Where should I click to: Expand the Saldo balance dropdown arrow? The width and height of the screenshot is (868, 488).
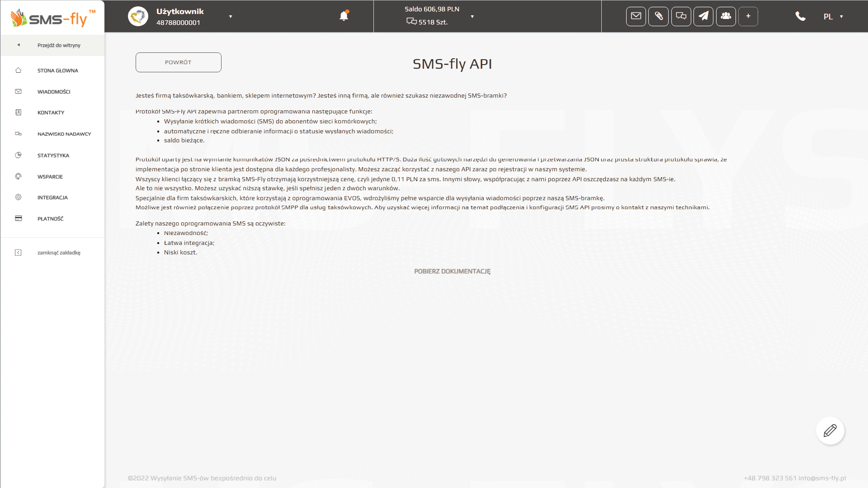[472, 17]
